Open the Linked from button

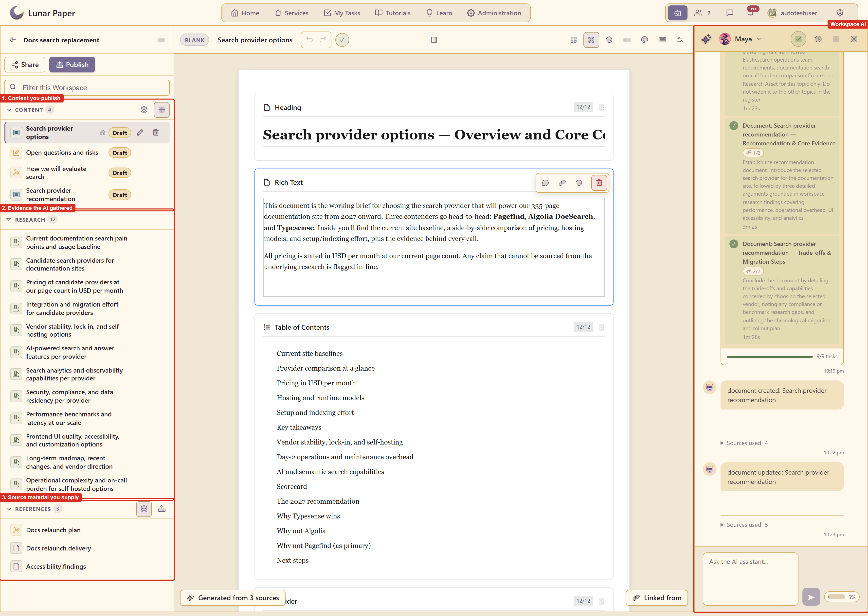tap(657, 598)
